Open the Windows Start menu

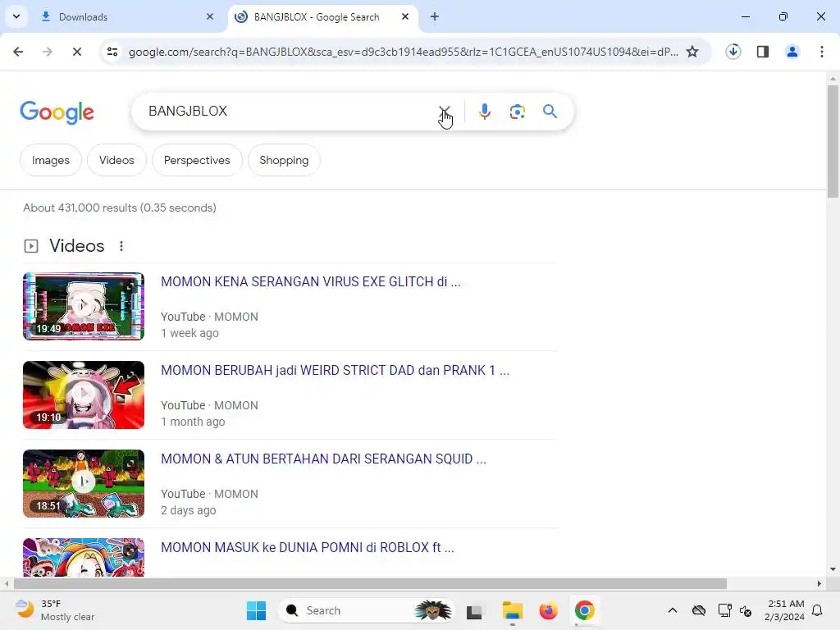[x=256, y=610]
